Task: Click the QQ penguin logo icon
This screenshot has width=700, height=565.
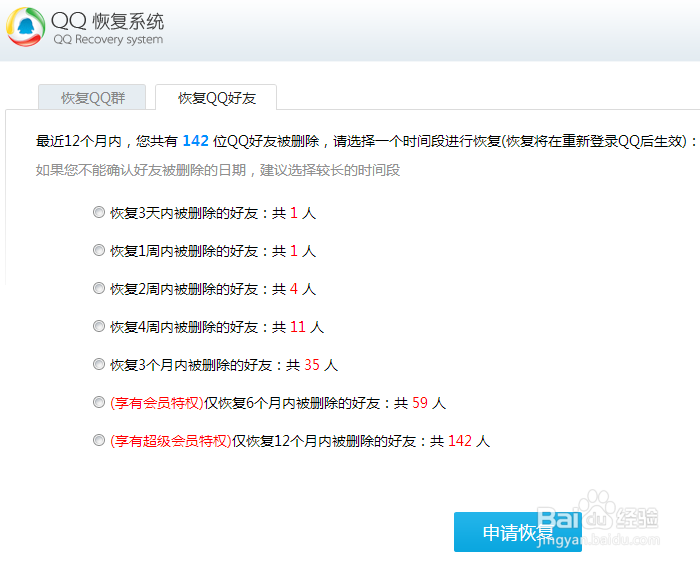Action: pos(25,27)
